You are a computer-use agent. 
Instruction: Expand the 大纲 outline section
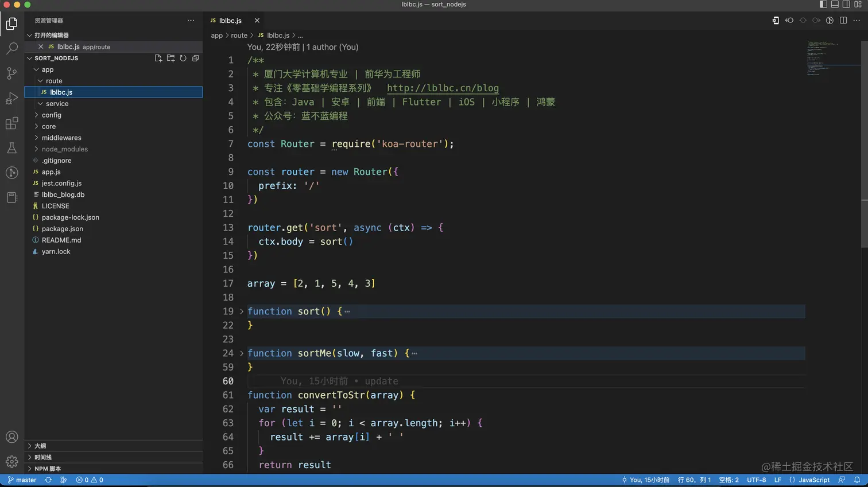click(x=114, y=446)
